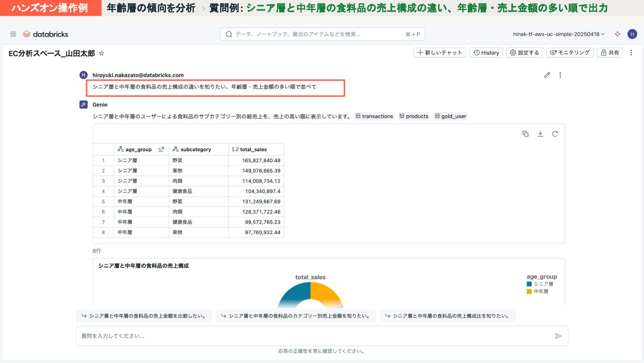Favorite the space with the star icon
644x363 pixels.
tap(101, 53)
